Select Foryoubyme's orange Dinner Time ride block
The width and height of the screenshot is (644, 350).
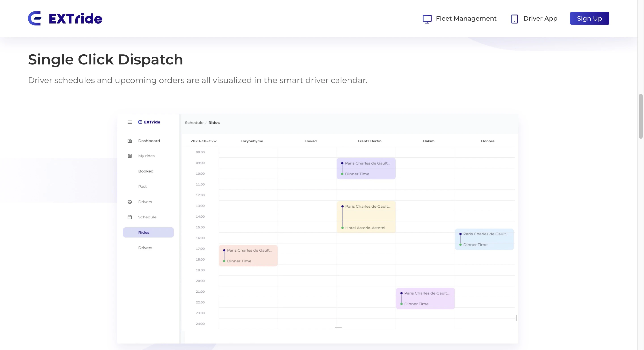[248, 255]
